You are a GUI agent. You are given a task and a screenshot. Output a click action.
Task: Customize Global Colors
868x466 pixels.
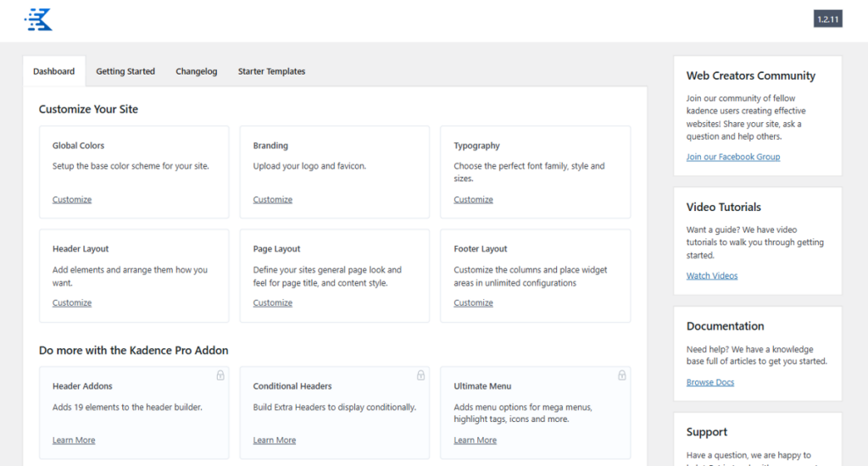(x=72, y=199)
